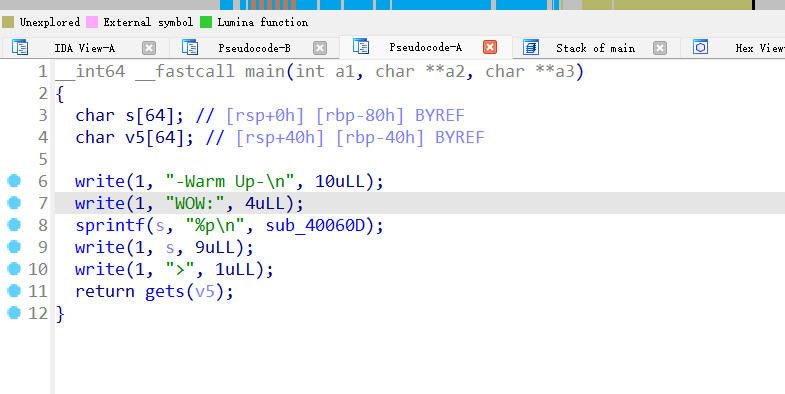Viewport: 785px width, 394px height.
Task: Select the Pseudocode-A tab
Action: [x=426, y=47]
